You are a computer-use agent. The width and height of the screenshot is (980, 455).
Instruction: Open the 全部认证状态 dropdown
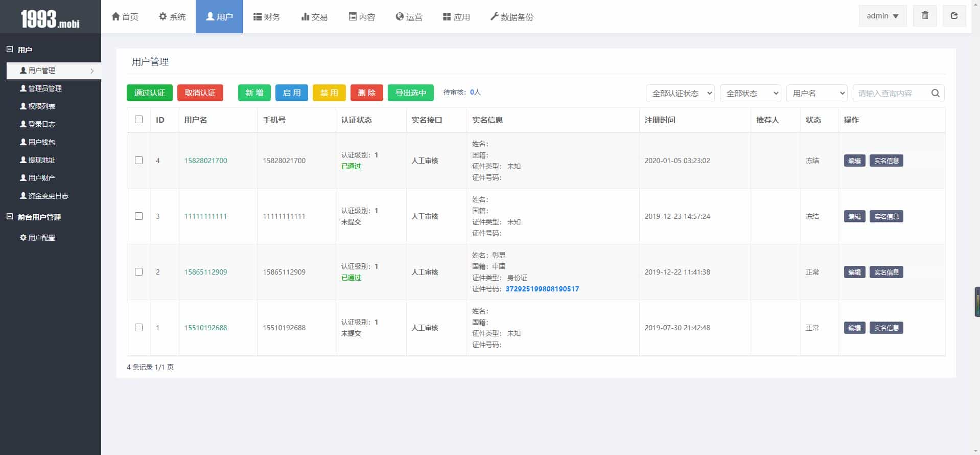click(x=680, y=93)
